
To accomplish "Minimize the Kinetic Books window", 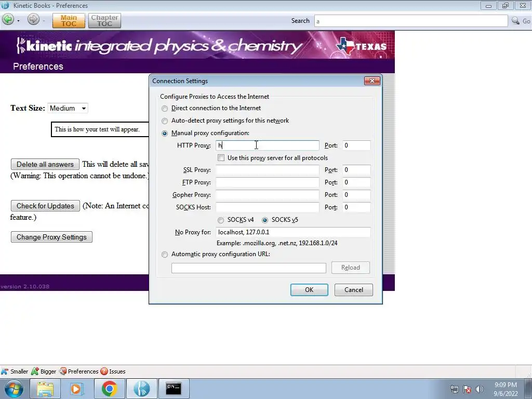I will click(x=488, y=5).
